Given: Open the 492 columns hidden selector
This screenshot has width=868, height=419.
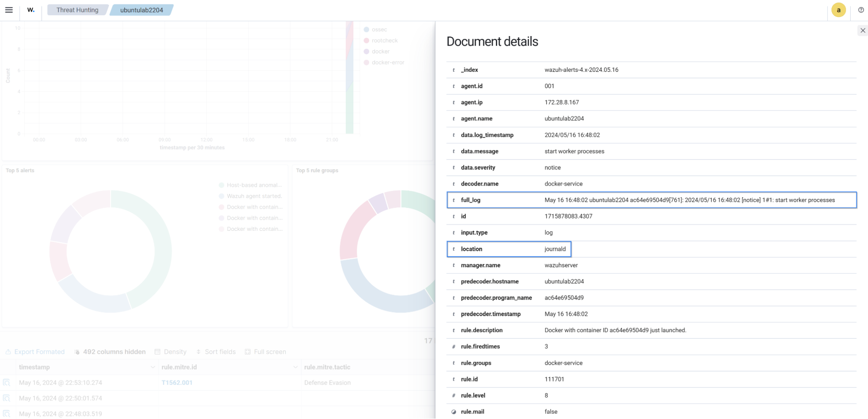Looking at the screenshot, I should (x=110, y=352).
